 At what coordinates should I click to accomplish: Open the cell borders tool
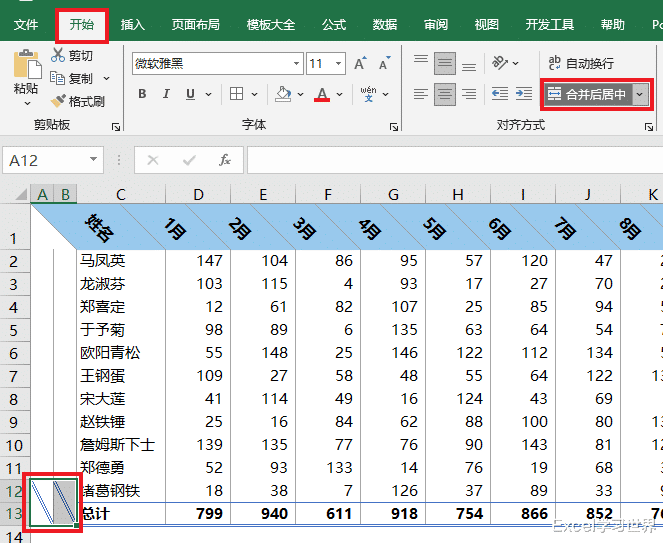237,94
